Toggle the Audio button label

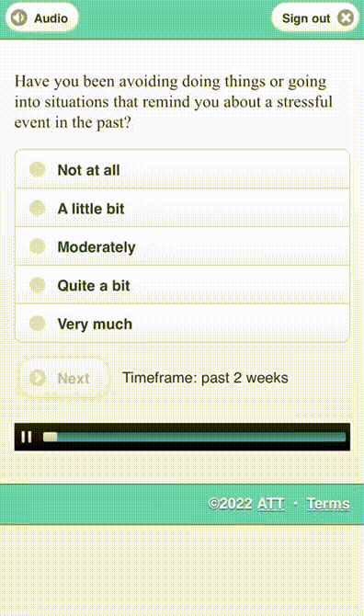(x=51, y=18)
